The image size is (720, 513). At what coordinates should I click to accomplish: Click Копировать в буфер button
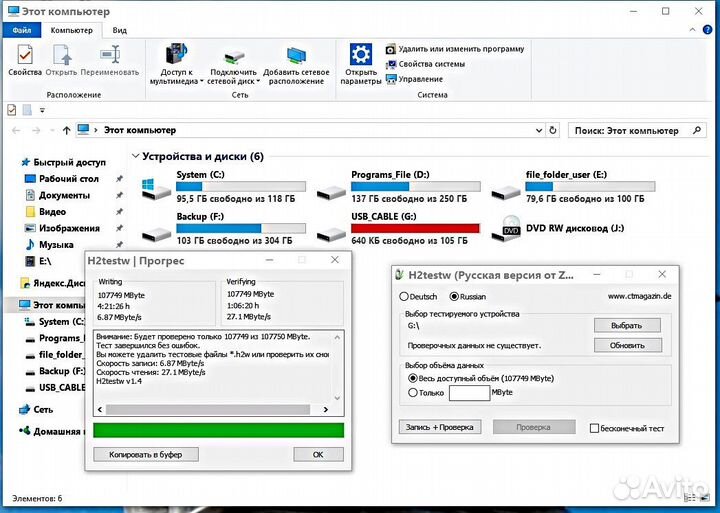tap(146, 454)
